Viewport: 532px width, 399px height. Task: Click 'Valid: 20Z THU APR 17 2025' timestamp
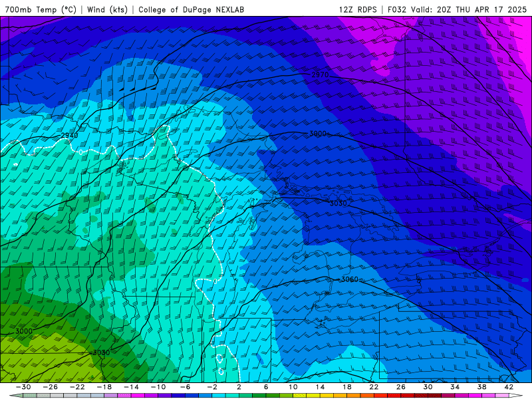click(469, 9)
